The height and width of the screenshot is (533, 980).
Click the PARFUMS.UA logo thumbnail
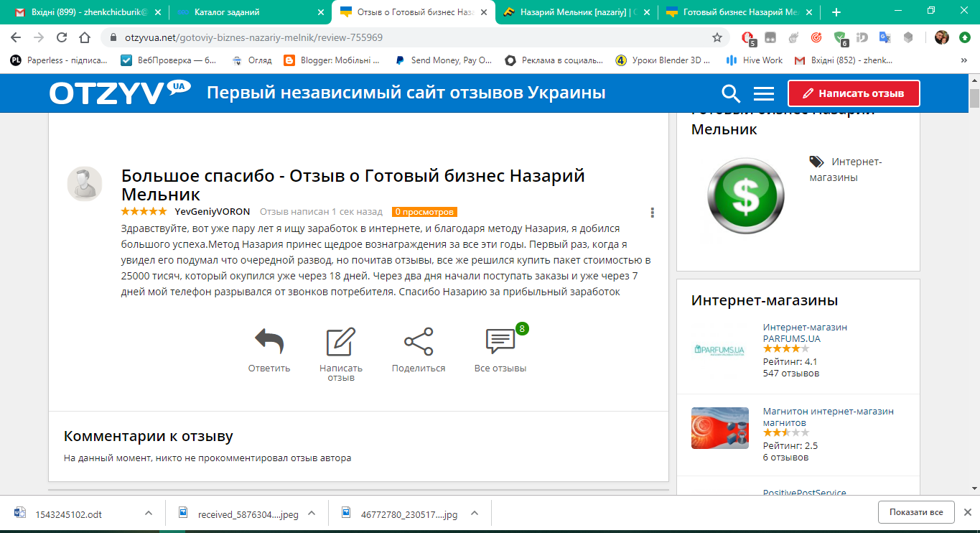coord(720,350)
